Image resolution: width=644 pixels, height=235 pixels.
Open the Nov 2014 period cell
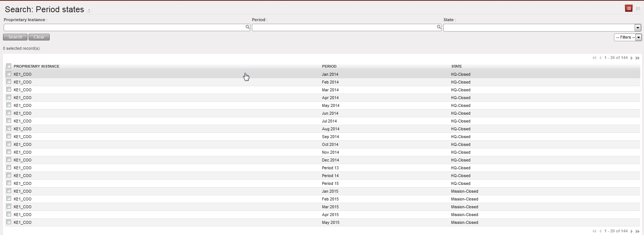pyautogui.click(x=331, y=152)
